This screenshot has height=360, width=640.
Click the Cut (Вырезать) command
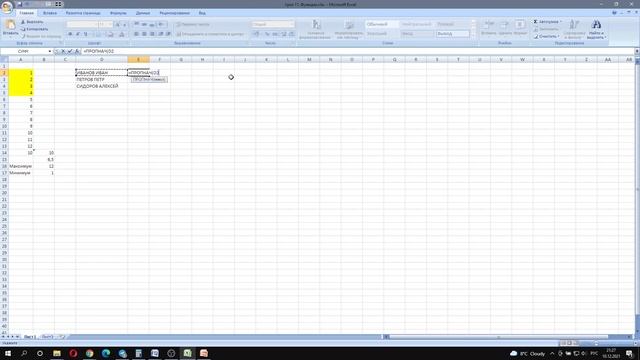(x=32, y=22)
